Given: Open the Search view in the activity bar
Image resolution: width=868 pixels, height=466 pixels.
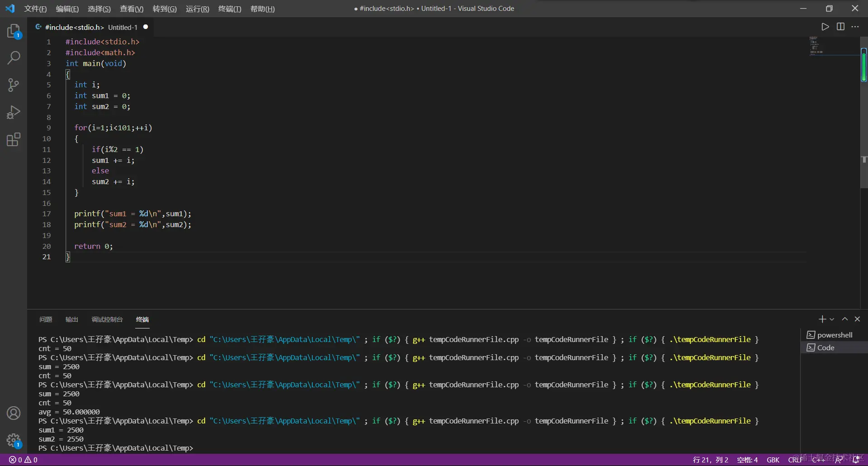Looking at the screenshot, I should (14, 58).
